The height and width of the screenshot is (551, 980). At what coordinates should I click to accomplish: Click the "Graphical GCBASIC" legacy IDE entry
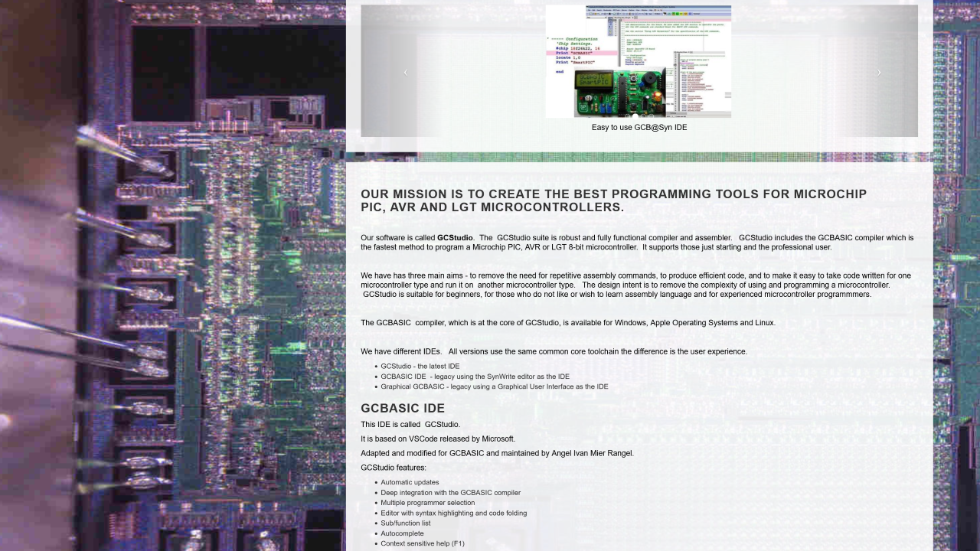(x=494, y=386)
